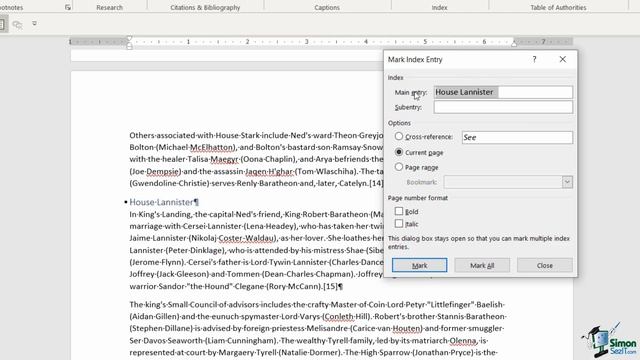Click the Customize Quick Access Toolbar arrow

coord(34,24)
